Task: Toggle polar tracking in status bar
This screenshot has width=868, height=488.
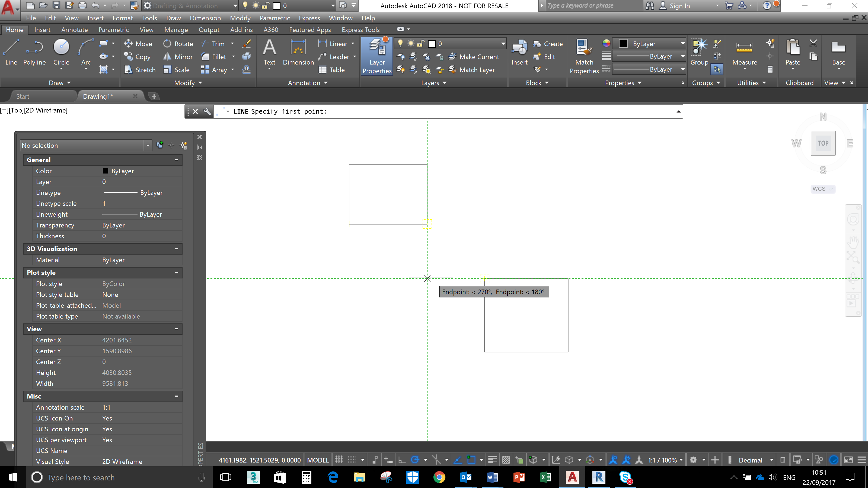Action: tap(415, 460)
